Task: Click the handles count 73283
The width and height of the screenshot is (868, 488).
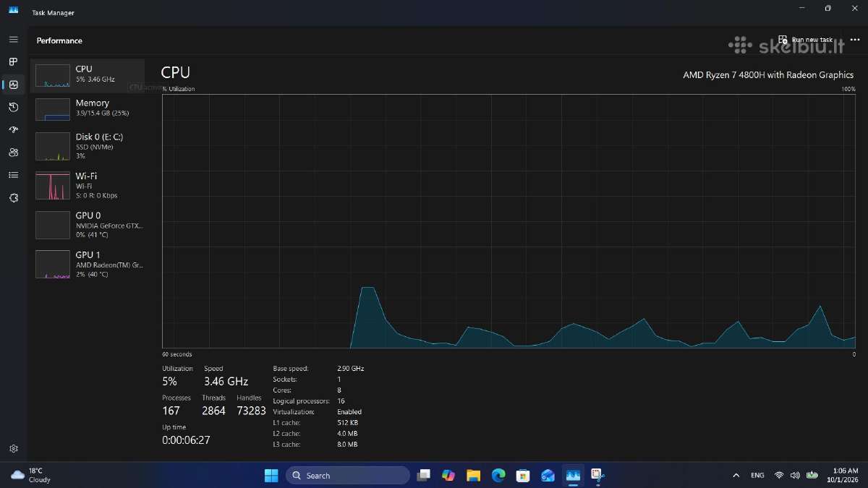Action: coord(251,411)
